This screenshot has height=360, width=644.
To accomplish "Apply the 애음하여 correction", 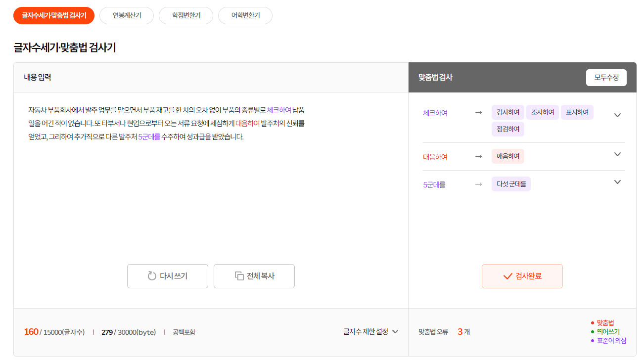I will (508, 156).
